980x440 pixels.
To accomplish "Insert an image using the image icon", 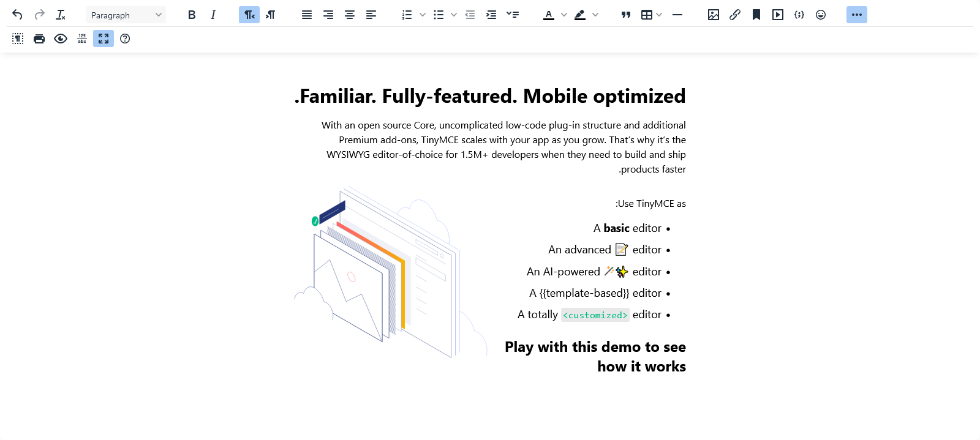I will (713, 15).
